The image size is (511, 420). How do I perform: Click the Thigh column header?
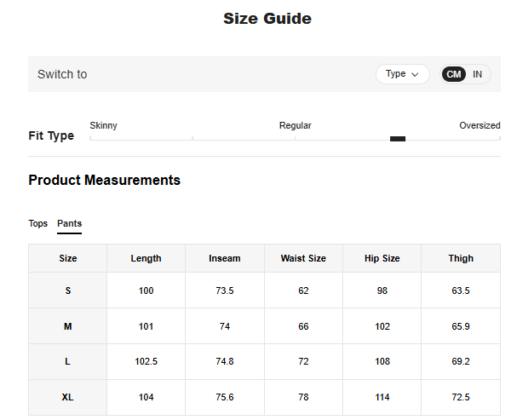(461, 258)
